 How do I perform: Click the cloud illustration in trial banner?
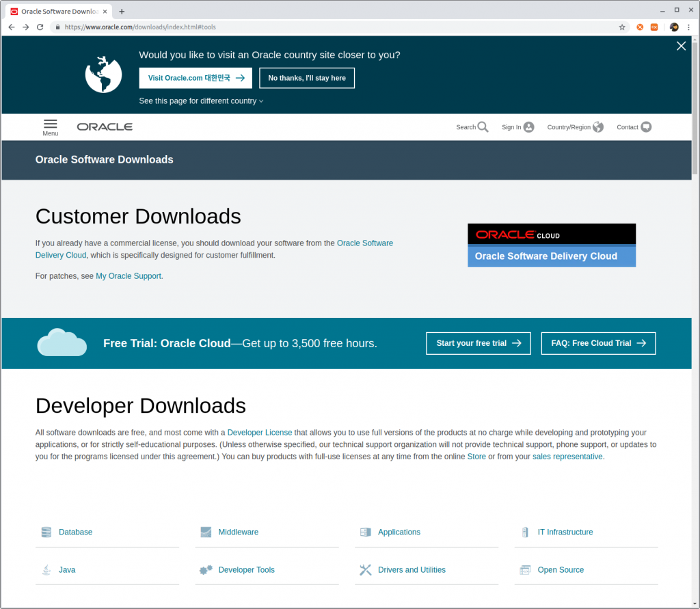point(62,342)
